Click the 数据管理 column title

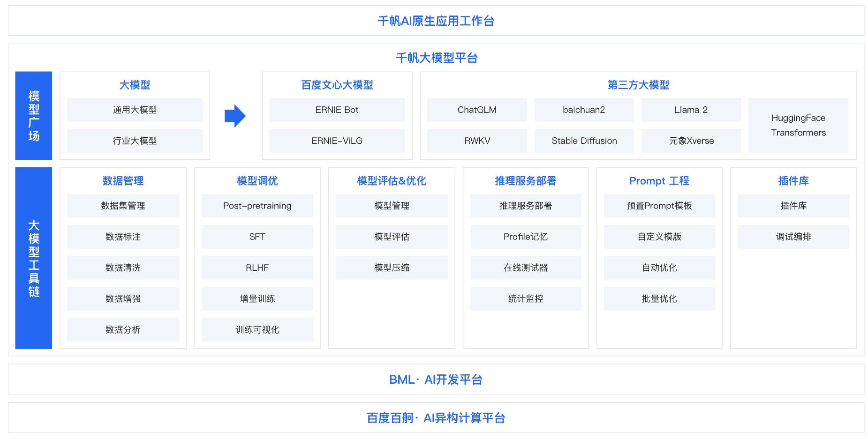click(123, 181)
